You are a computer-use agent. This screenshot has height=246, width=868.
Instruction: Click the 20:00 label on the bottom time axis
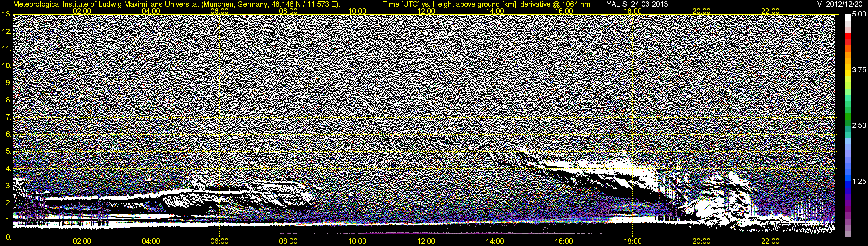702,242
